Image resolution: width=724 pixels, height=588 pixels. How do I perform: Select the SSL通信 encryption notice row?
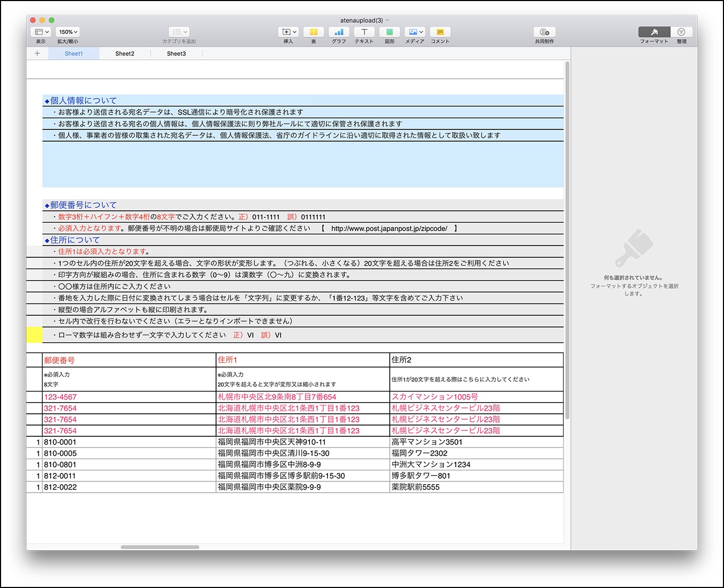(x=303, y=112)
